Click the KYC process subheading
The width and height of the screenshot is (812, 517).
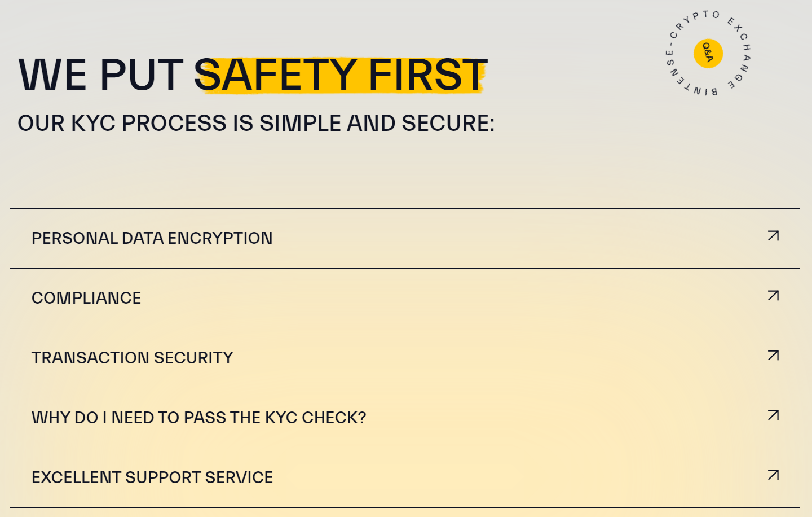click(x=256, y=123)
